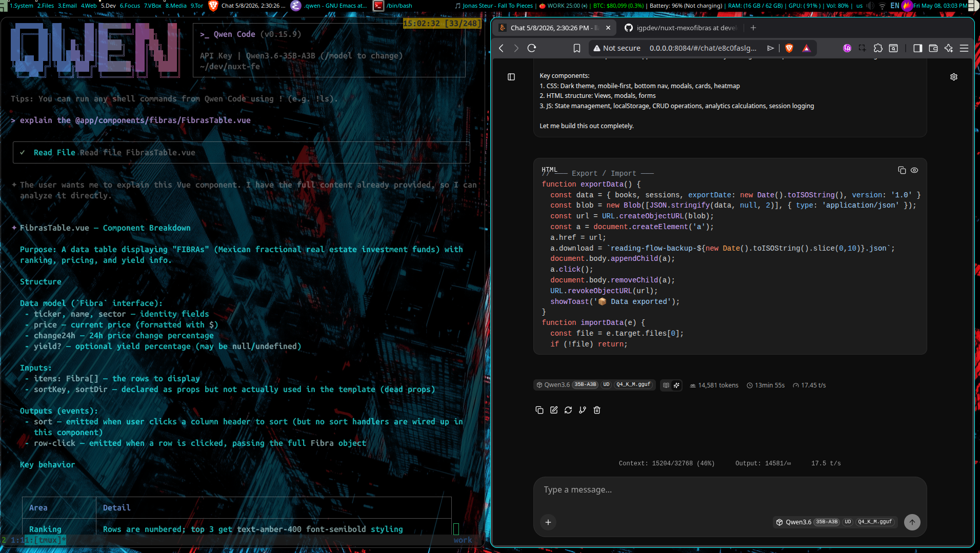Switch to workspace 4.Web
Screen dimensions: 980x553
(89, 6)
